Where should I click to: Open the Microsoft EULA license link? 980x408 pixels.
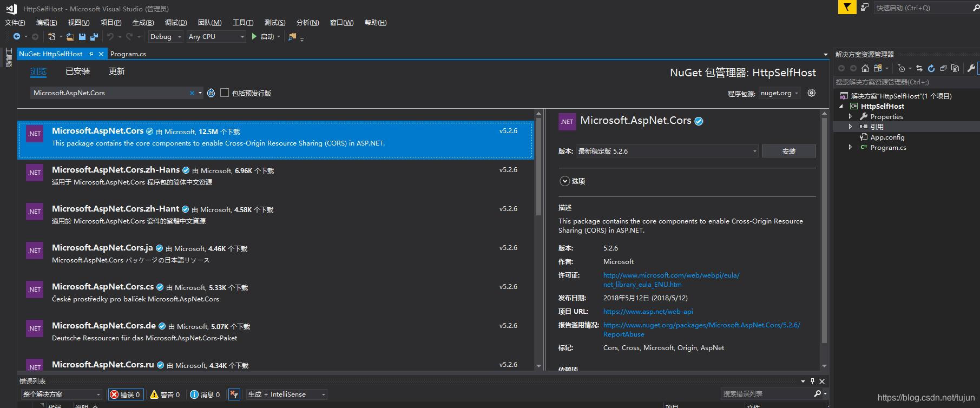(x=671, y=280)
